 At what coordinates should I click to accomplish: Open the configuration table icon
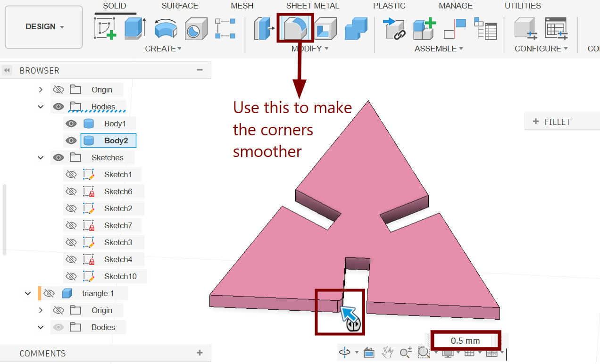pyautogui.click(x=556, y=28)
